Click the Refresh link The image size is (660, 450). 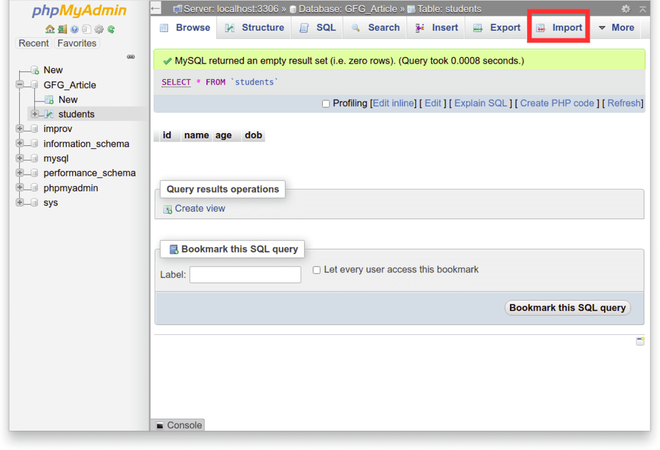point(624,104)
